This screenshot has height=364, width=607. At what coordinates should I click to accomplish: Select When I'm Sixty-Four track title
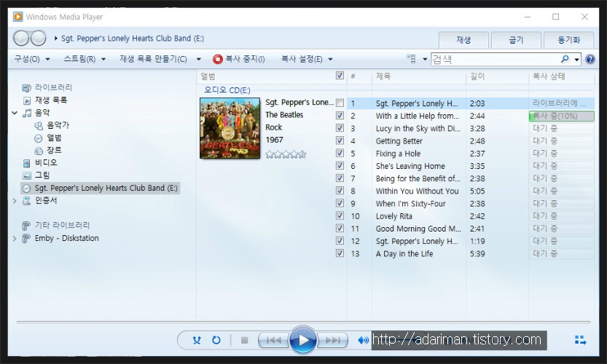411,204
